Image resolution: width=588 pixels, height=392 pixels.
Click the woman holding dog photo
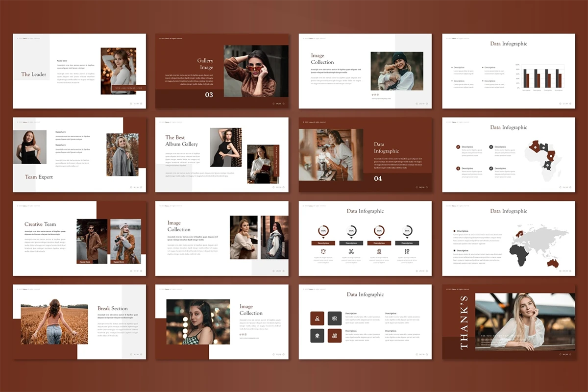click(396, 71)
